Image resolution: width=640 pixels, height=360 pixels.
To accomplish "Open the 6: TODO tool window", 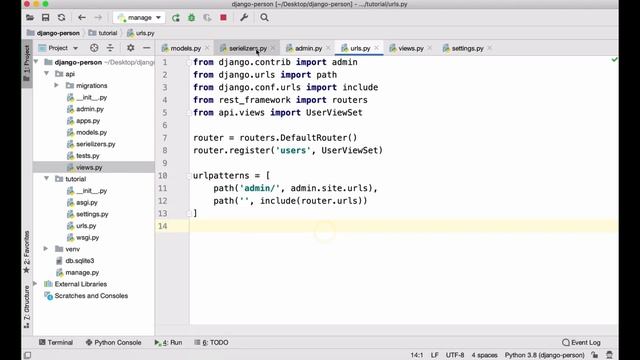I will tap(211, 342).
